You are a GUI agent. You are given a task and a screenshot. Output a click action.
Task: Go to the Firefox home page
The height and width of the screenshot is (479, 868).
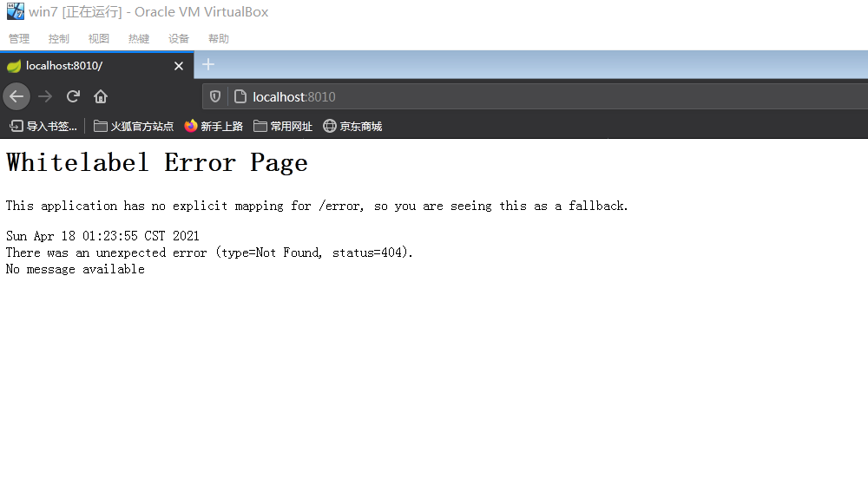pyautogui.click(x=101, y=97)
